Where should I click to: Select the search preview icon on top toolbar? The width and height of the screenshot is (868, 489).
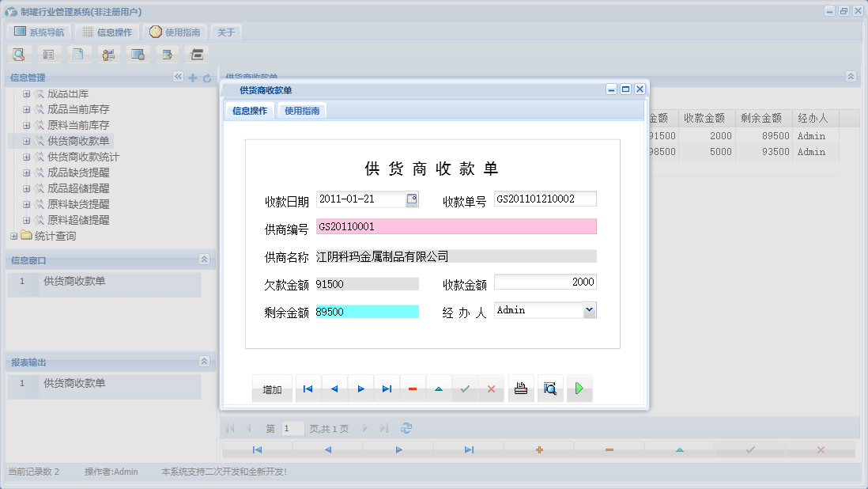(19, 54)
